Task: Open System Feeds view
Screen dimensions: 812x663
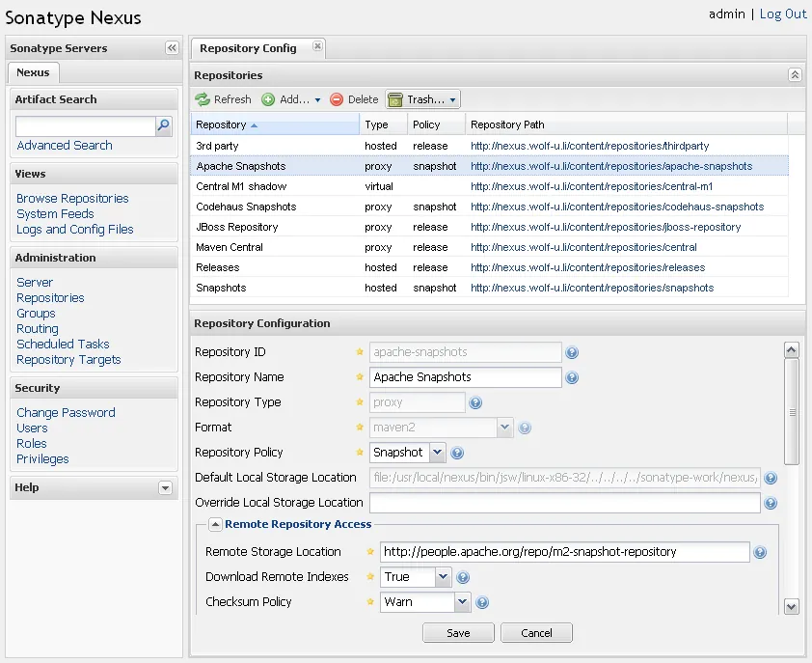Action: [x=55, y=214]
